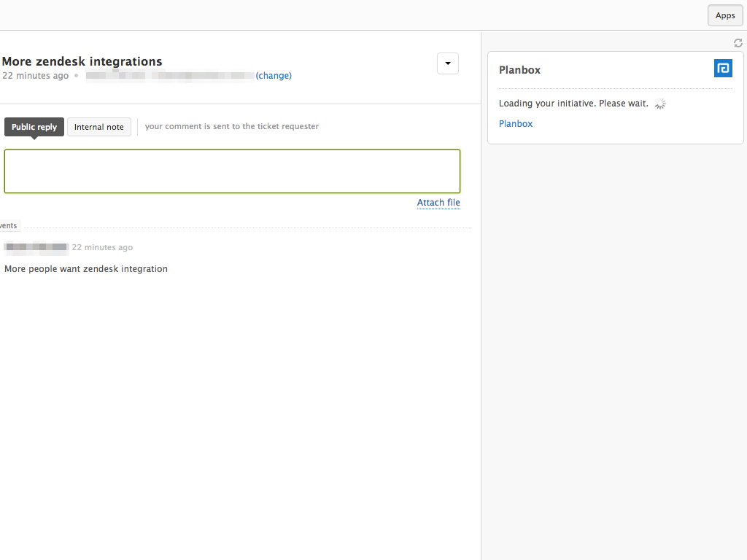This screenshot has width=747, height=560.
Task: Refresh the apps sidebar with reload icon
Action: [x=738, y=43]
